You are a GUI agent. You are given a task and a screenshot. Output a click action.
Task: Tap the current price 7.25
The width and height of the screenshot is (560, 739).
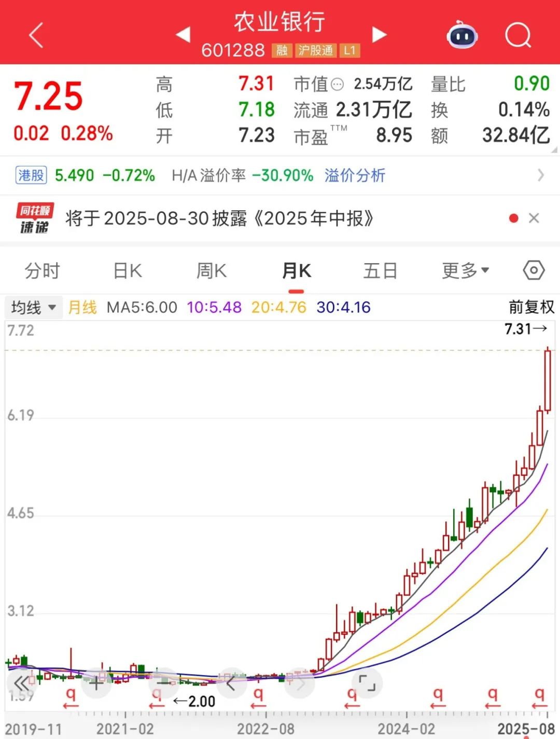point(48,97)
